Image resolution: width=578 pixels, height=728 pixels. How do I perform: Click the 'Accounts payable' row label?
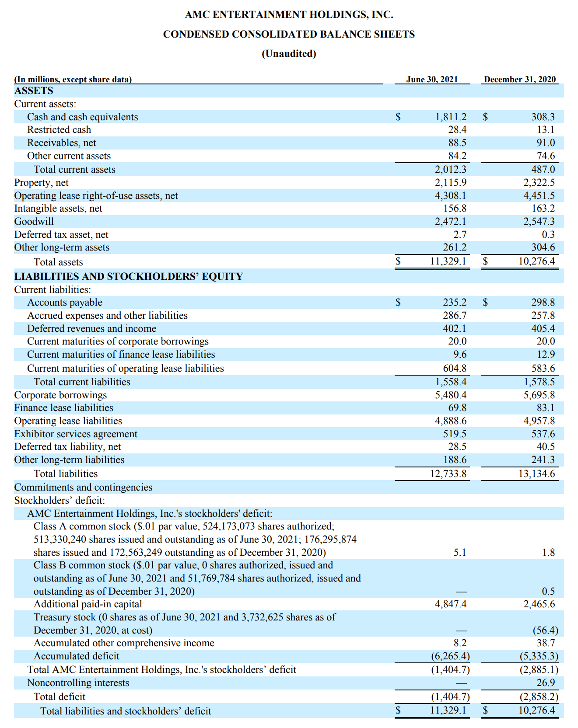pyautogui.click(x=65, y=303)
